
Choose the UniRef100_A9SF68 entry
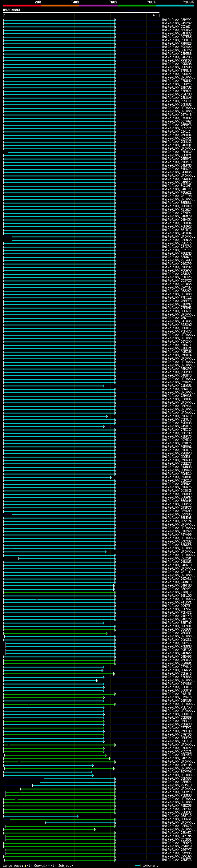click(177, 61)
